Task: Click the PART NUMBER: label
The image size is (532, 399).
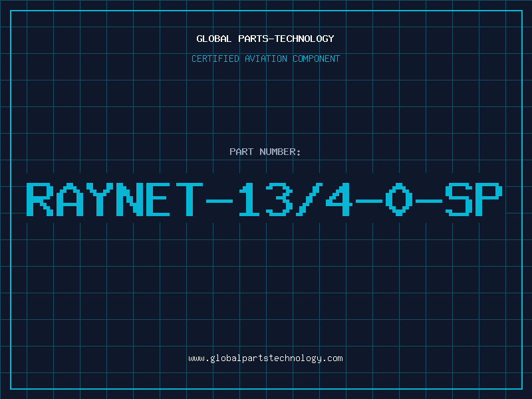Action: click(x=265, y=152)
